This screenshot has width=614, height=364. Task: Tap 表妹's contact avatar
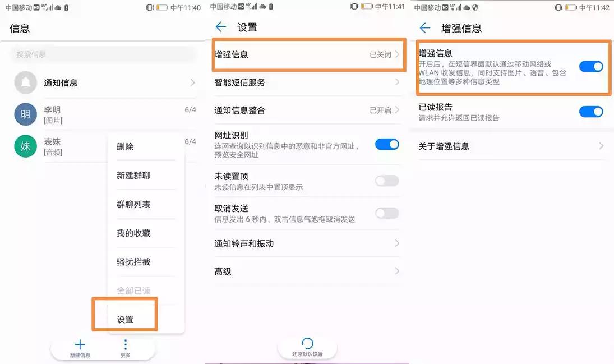point(25,146)
